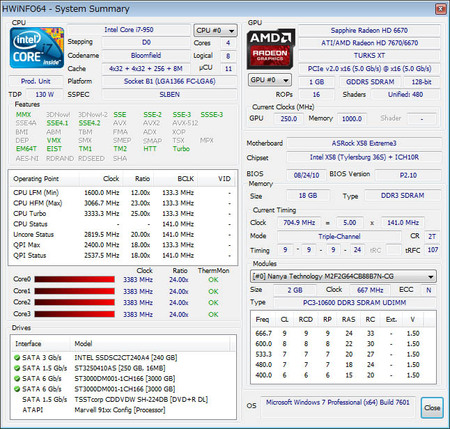The height and width of the screenshot is (429, 450).
Task: Click the 704.9 MHz memory clock field
Action: (299, 223)
